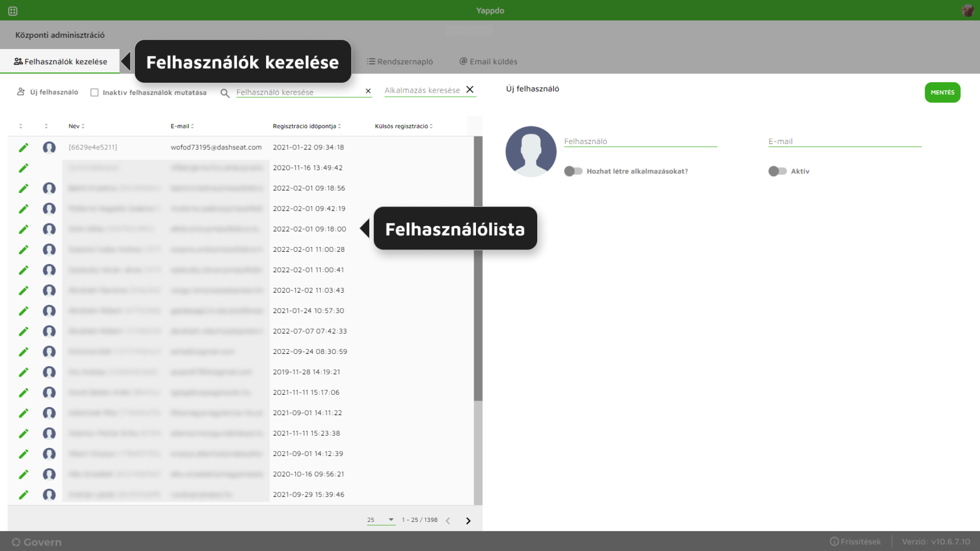Switch to Felhasználók kezelése tab
Screen dimensions: 980x551
tap(60, 61)
